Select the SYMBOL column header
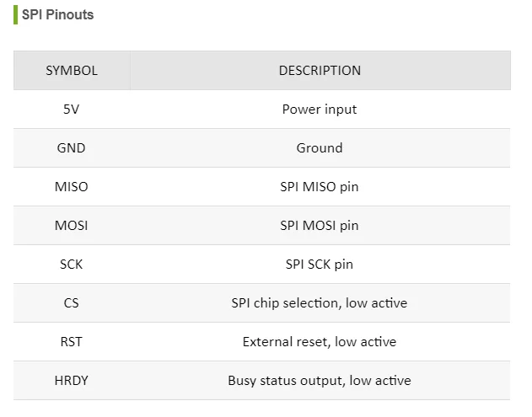 (x=72, y=71)
